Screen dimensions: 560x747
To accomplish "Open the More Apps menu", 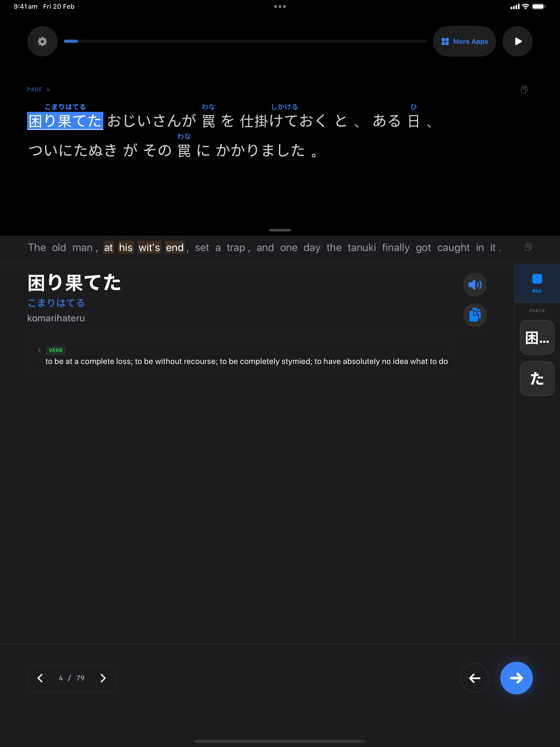I will (x=464, y=41).
